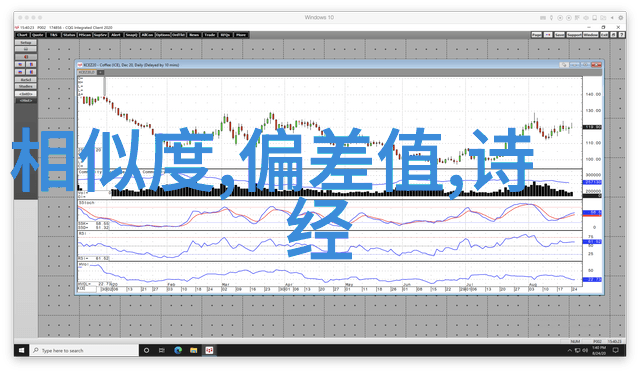Click the red speaker icon in the sidebar

click(x=26, y=57)
